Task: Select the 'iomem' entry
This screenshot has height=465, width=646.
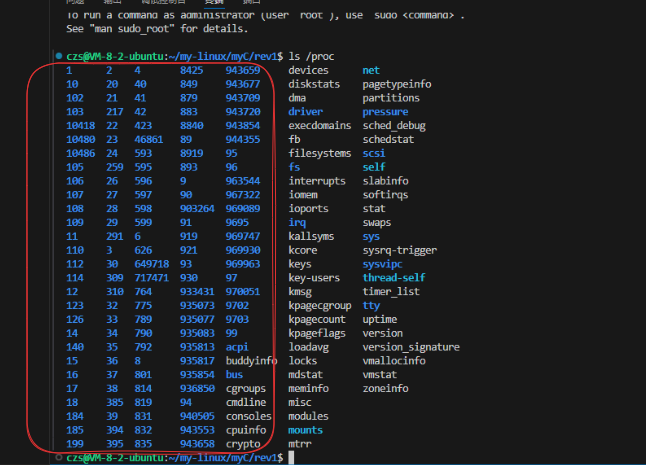Action: (303, 195)
